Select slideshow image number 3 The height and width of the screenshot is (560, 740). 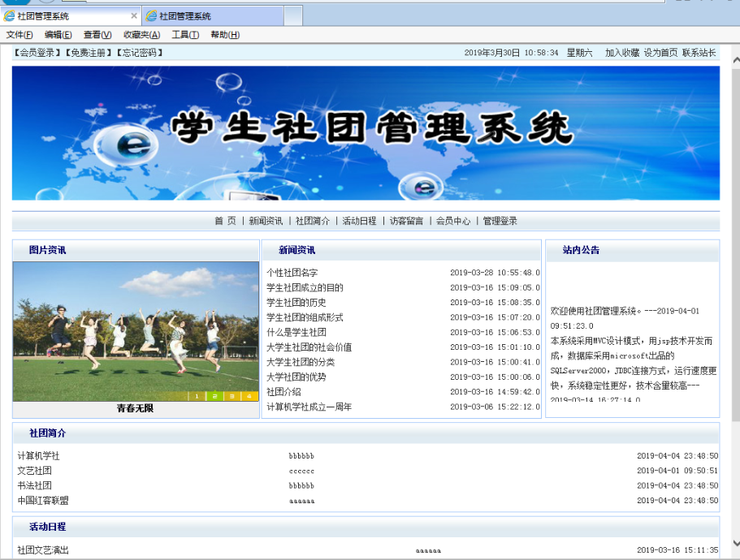[232, 396]
